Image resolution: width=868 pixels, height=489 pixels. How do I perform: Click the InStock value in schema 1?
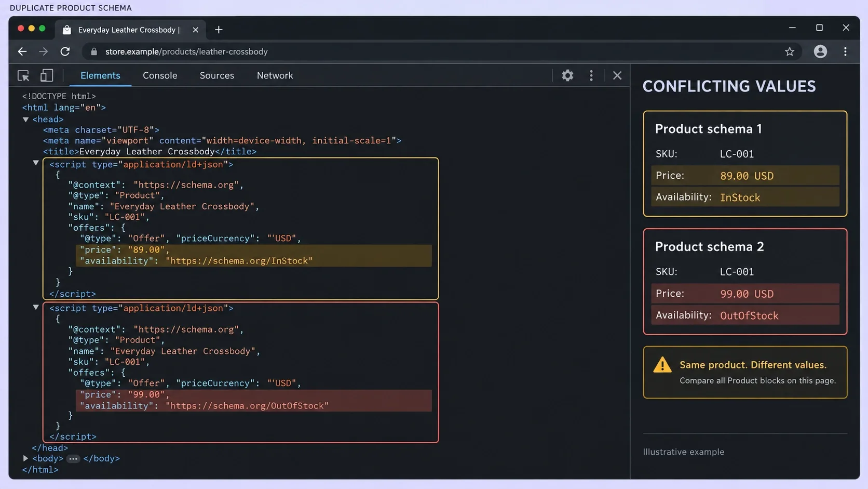tap(740, 197)
